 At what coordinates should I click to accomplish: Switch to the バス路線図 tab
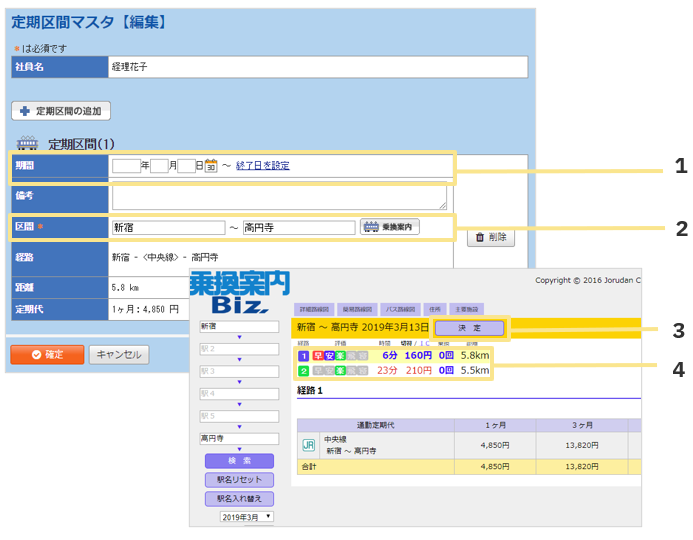pyautogui.click(x=399, y=309)
